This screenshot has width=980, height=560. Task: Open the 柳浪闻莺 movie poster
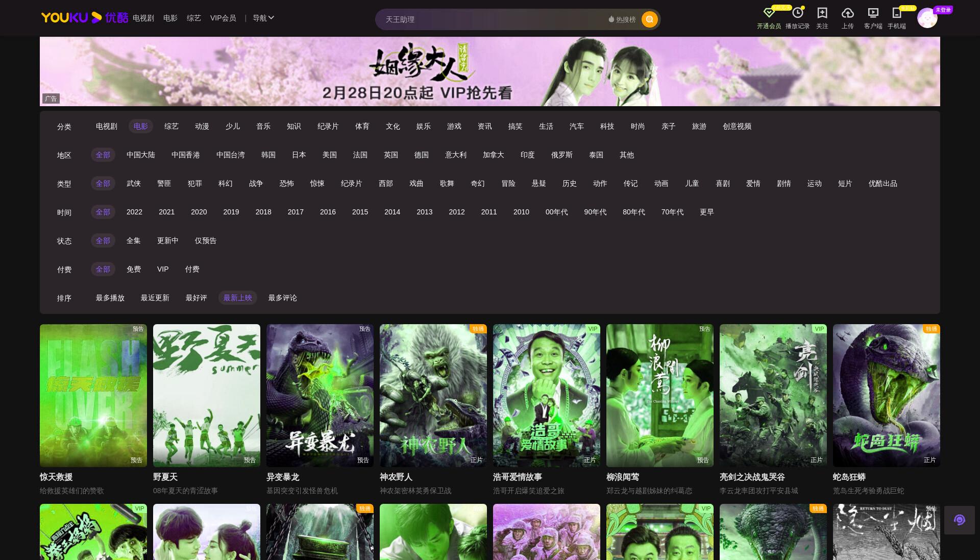tap(660, 395)
